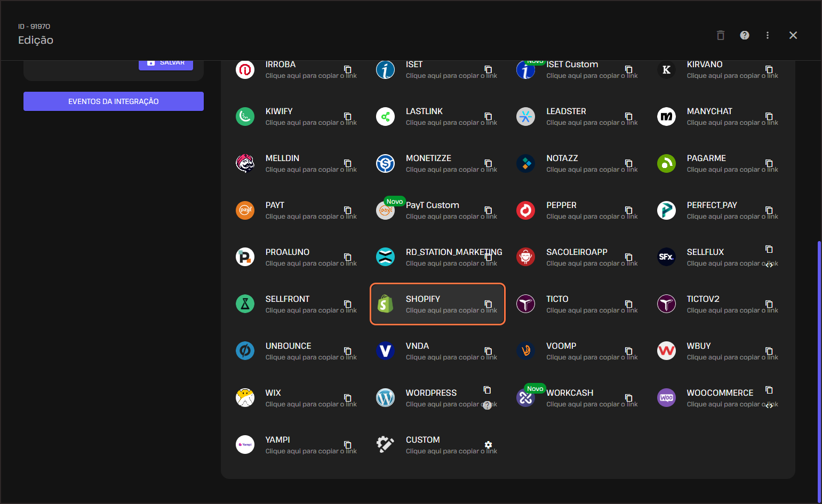Click the PAYT orange logo
The height and width of the screenshot is (504, 822).
[245, 210]
